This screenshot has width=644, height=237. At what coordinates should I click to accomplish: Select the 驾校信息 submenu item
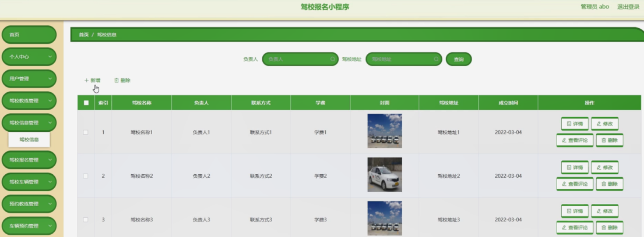pyautogui.click(x=29, y=140)
